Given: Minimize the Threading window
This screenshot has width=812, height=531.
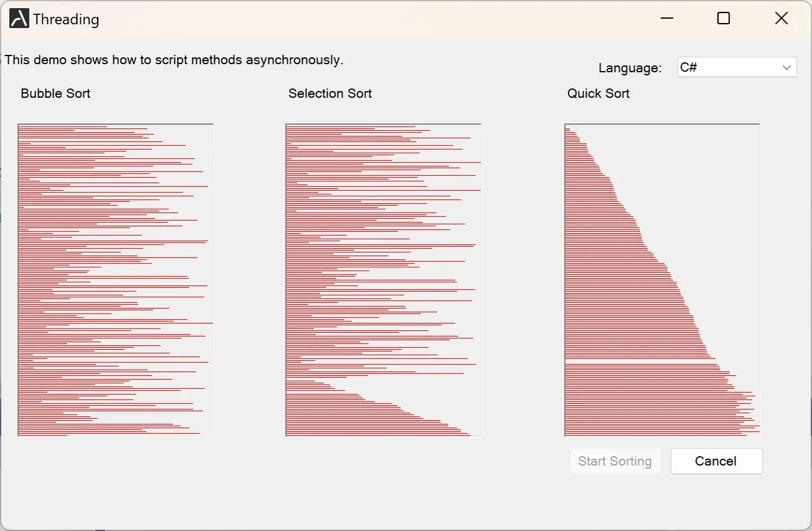Looking at the screenshot, I should 666,18.
